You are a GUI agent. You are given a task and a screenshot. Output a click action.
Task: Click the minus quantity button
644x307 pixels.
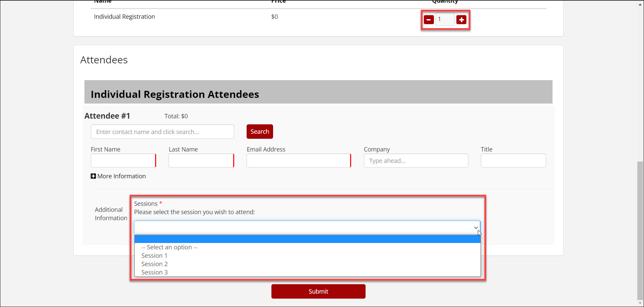(429, 20)
